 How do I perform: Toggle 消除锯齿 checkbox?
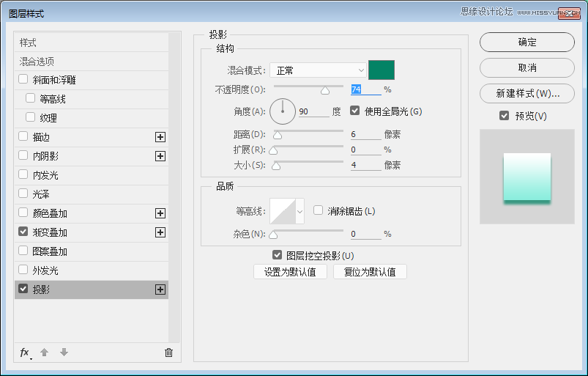click(318, 210)
